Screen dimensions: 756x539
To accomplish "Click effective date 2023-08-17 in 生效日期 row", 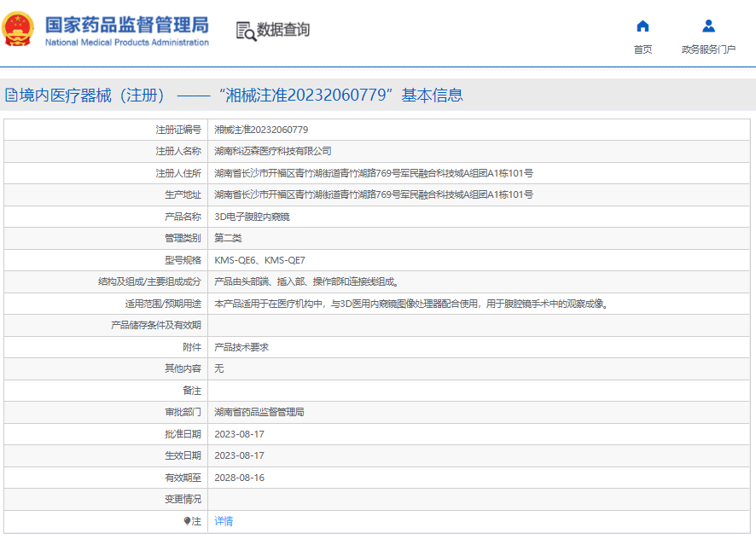I will (240, 455).
